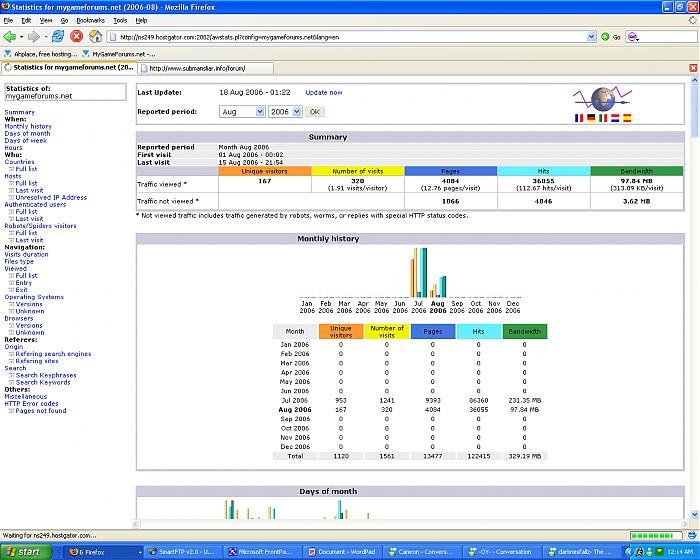Viewport: 700px width, 560px height.
Task: Open 'Countries' link in sidebar
Action: [x=19, y=162]
